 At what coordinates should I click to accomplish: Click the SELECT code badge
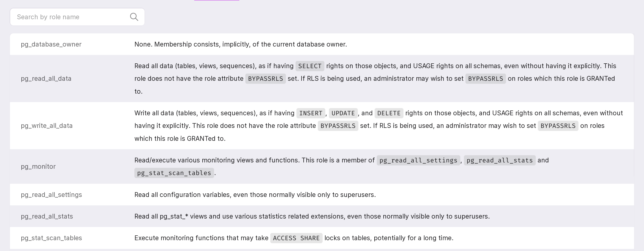(x=310, y=66)
